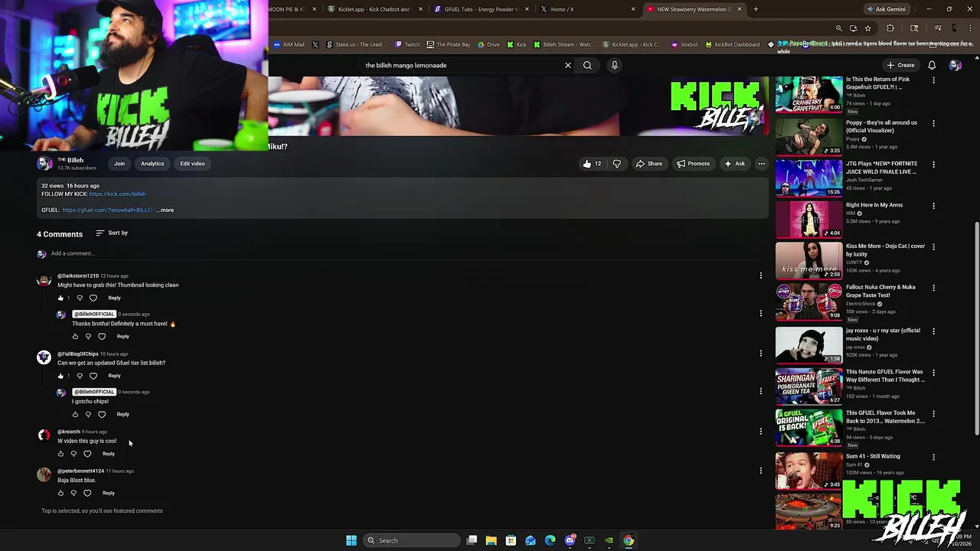Open KickBot Dashboard bookmark
This screenshot has height=551, width=980.
point(732,44)
